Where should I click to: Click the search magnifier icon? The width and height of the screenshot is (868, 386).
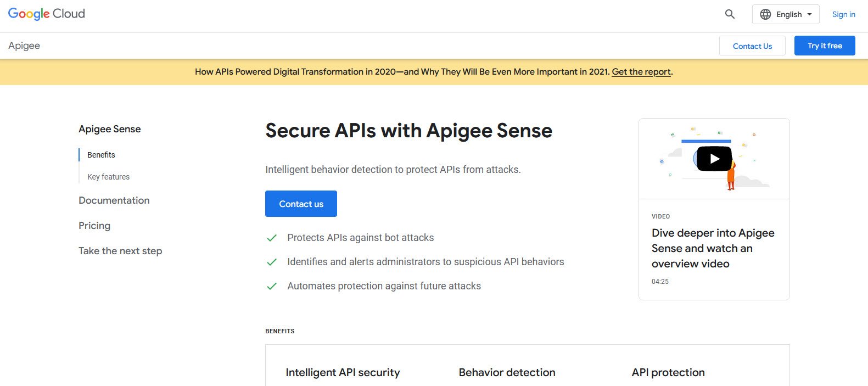[730, 14]
